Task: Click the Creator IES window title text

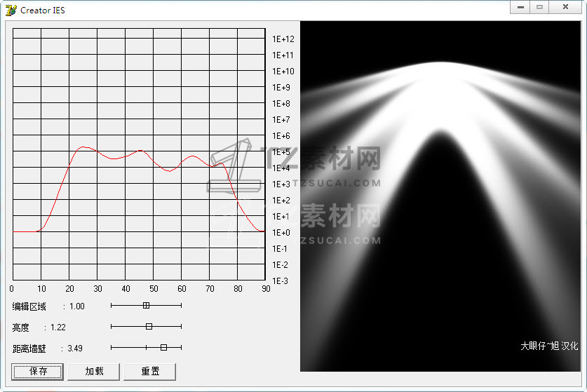Action: pyautogui.click(x=43, y=11)
